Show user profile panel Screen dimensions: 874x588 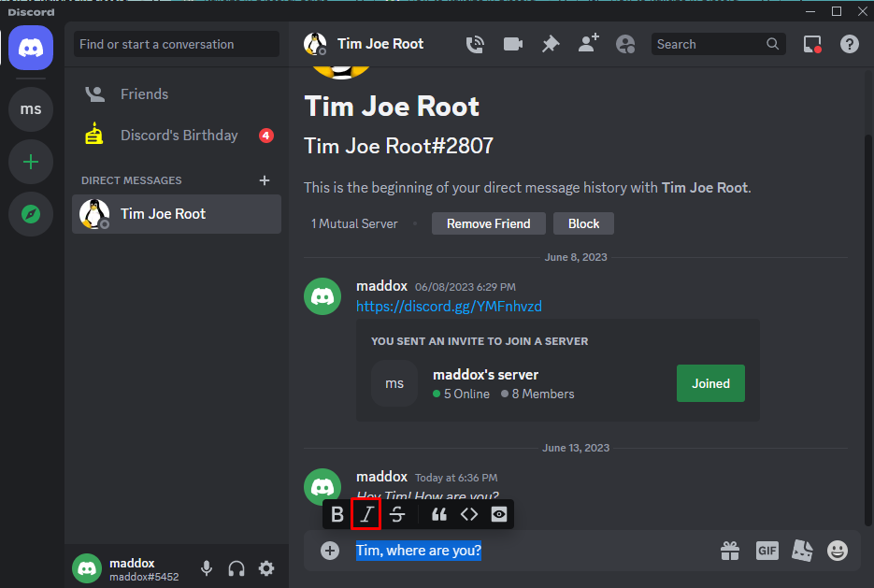625,44
